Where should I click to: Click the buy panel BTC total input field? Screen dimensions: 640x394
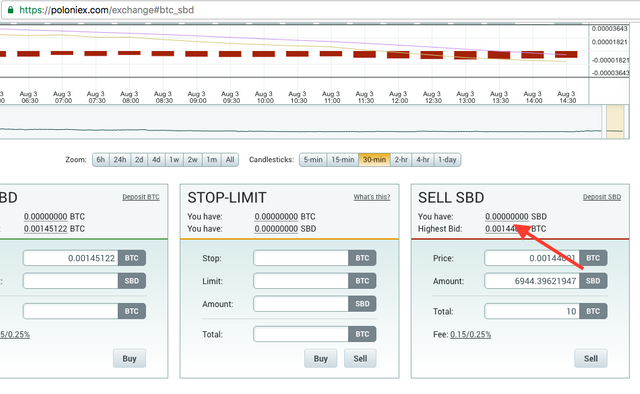(x=71, y=311)
